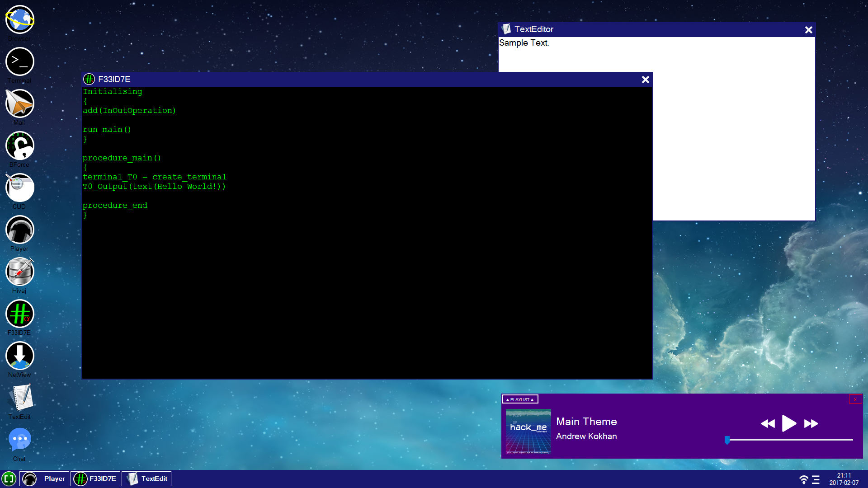Start the BForce cracking tool
Viewport: 868px width, 488px height.
click(x=19, y=145)
